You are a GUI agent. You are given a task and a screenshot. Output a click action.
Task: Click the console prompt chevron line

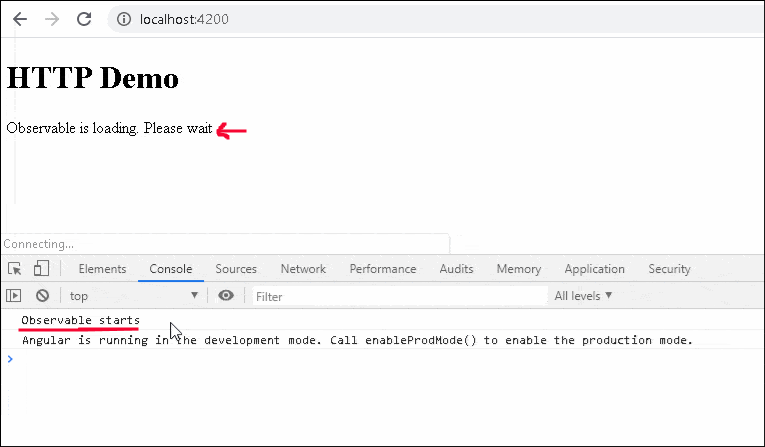[x=300, y=359]
